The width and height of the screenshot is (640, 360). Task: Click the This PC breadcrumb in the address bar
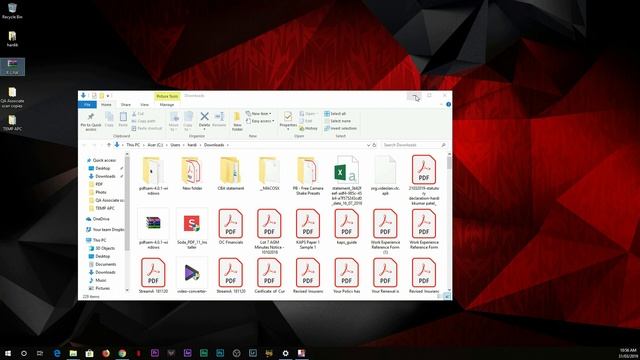point(133,145)
